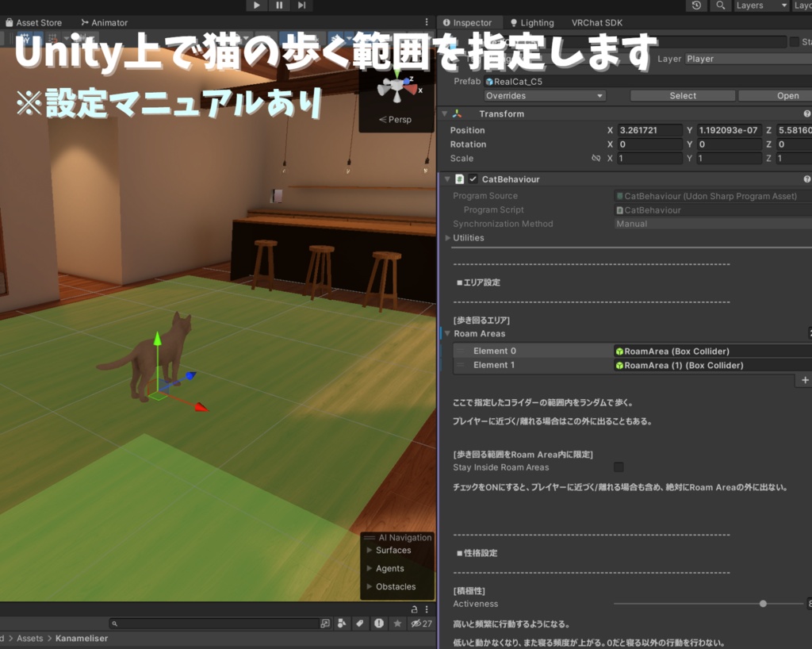Click the Search by import log exclamation icon
Image resolution: width=812 pixels, height=649 pixels.
tap(379, 623)
